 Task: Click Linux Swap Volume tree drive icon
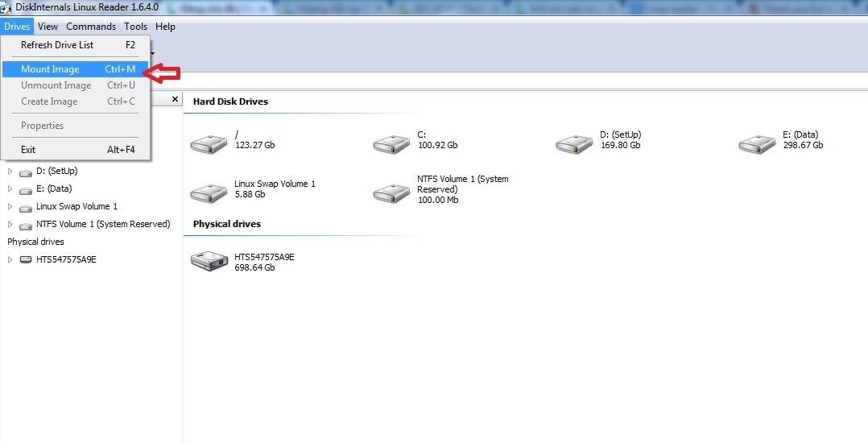(26, 208)
